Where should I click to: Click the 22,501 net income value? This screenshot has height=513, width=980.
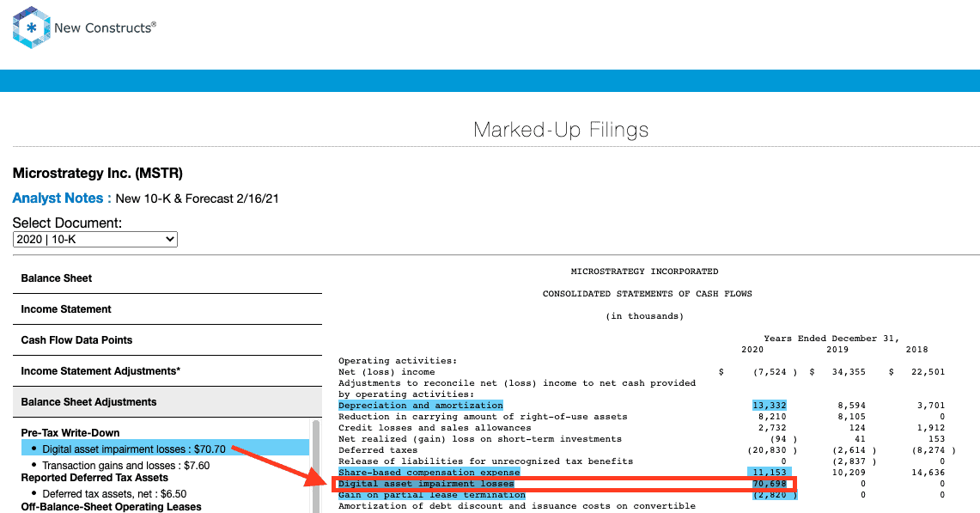point(928,372)
